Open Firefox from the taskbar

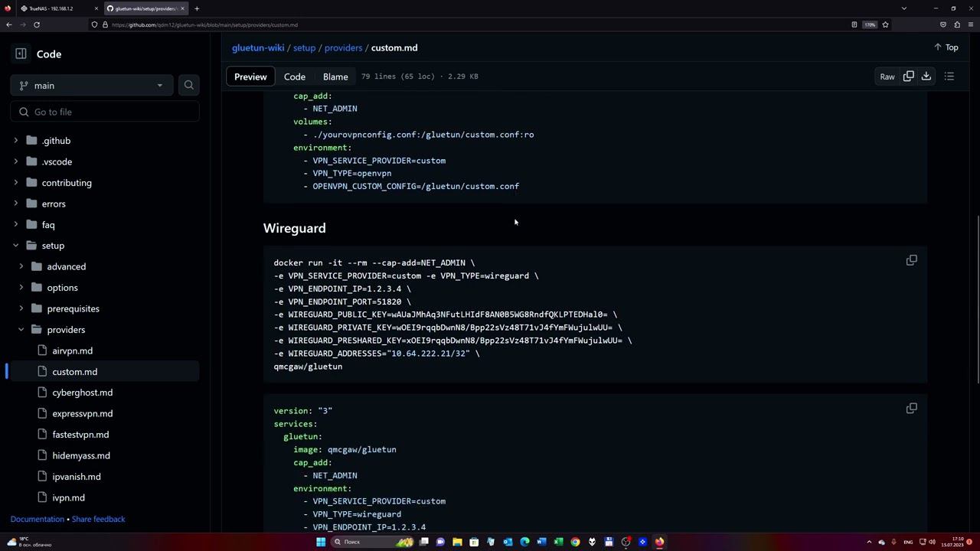click(x=659, y=542)
